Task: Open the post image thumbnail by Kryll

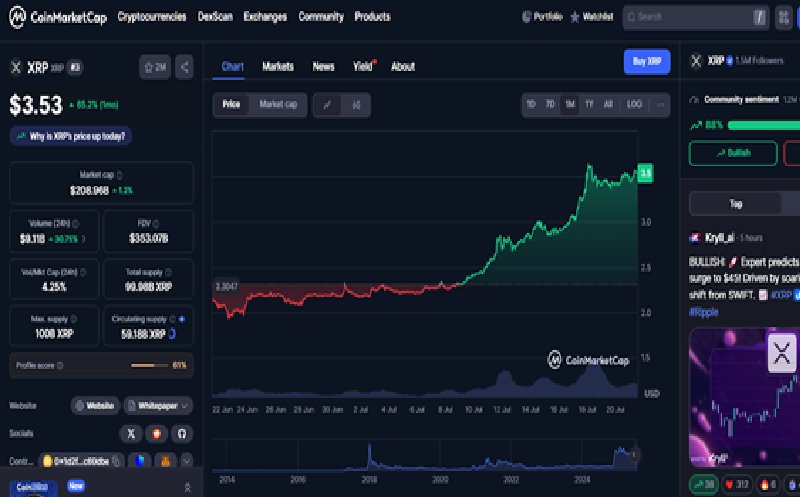Action: coord(744,397)
